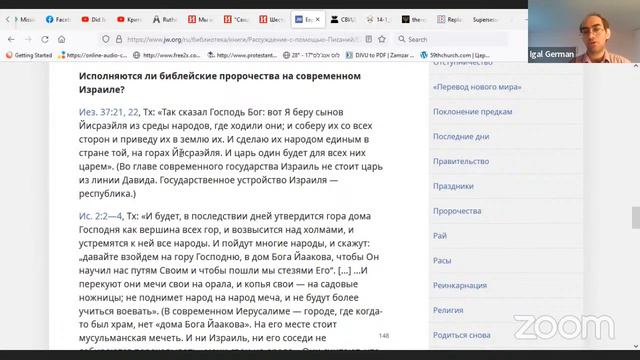
Task: Open the 59thchurch.com bookmark
Action: pyautogui.click(x=455, y=55)
